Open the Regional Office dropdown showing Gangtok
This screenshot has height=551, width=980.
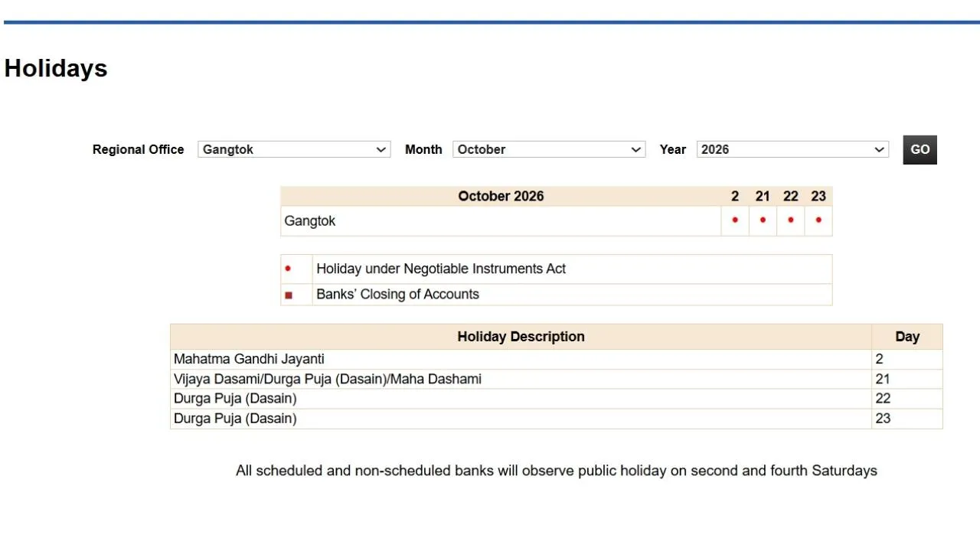[x=294, y=149]
